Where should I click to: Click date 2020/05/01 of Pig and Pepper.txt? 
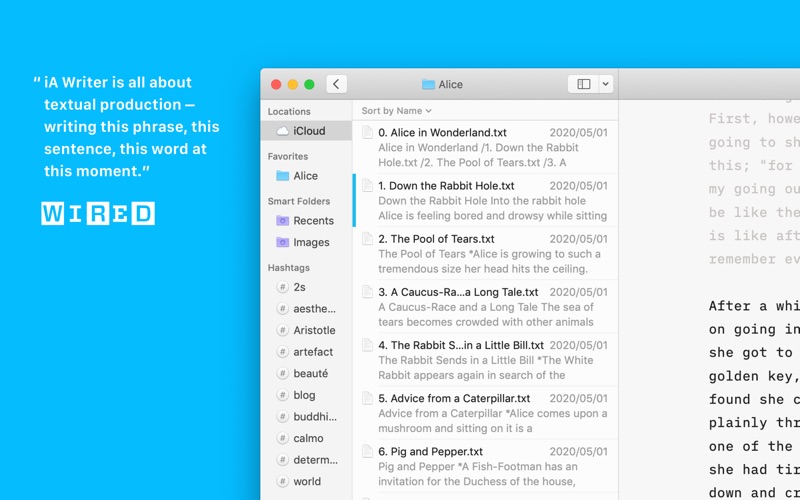tap(579, 452)
